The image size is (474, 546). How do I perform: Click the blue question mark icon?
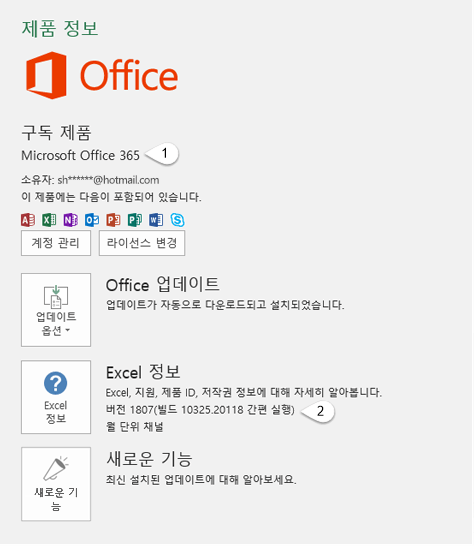click(x=55, y=383)
